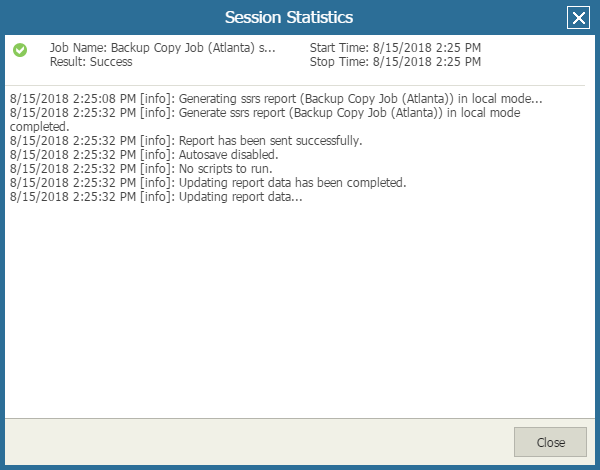
Task: Select the 'Report has been sent successfully' entry
Action: click(270, 141)
